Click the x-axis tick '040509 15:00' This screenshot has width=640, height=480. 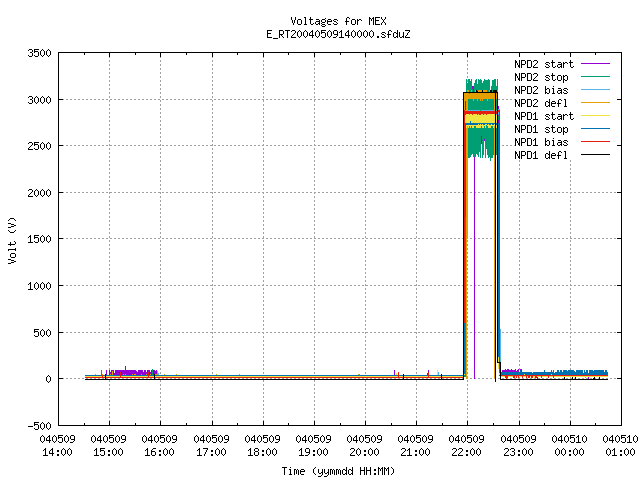coord(109,446)
